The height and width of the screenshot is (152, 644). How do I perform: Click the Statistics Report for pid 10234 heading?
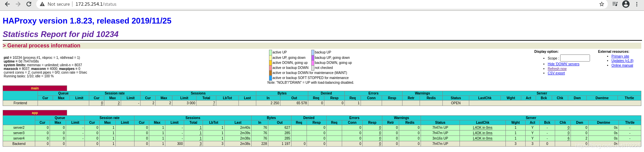pos(61,34)
